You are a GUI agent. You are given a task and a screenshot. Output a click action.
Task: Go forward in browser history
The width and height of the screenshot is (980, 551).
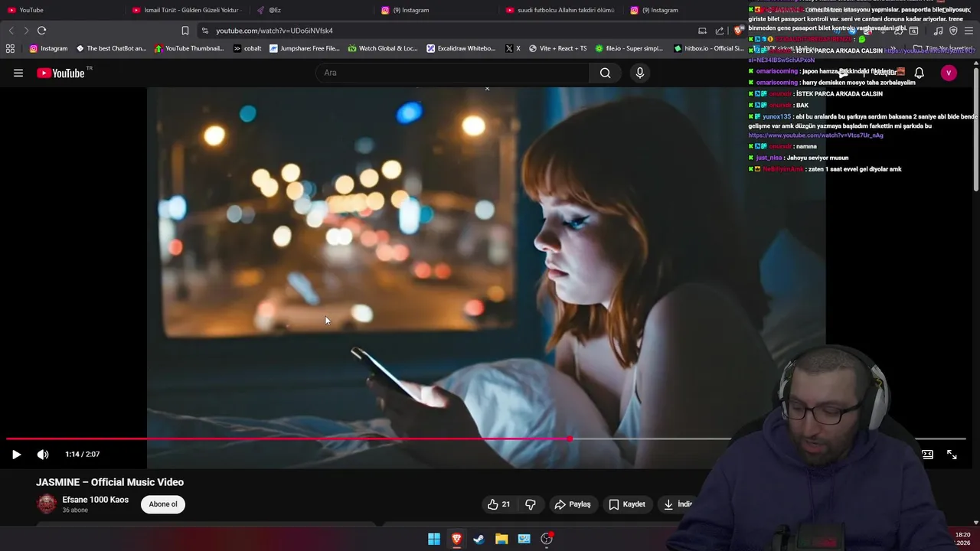point(25,31)
